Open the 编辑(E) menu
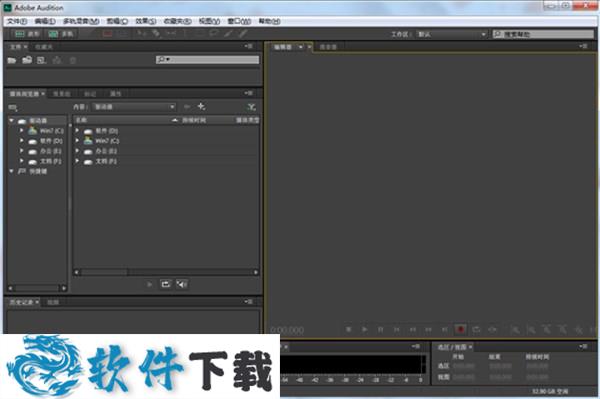 (x=45, y=21)
